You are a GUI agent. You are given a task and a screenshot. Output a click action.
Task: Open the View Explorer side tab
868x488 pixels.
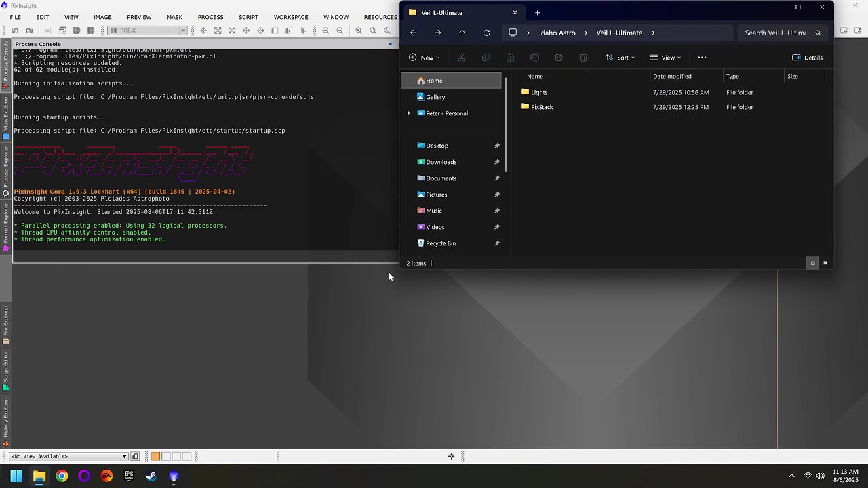pos(6,117)
